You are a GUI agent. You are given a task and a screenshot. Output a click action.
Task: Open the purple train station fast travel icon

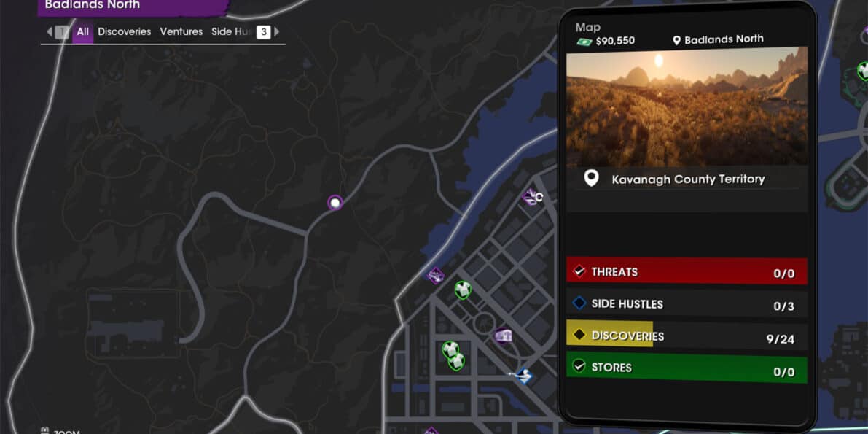503,336
